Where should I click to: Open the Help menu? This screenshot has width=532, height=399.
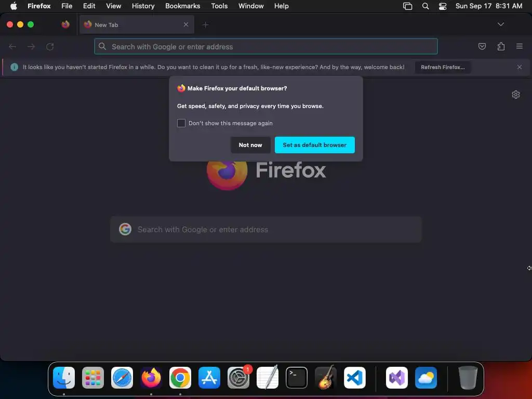pyautogui.click(x=281, y=6)
